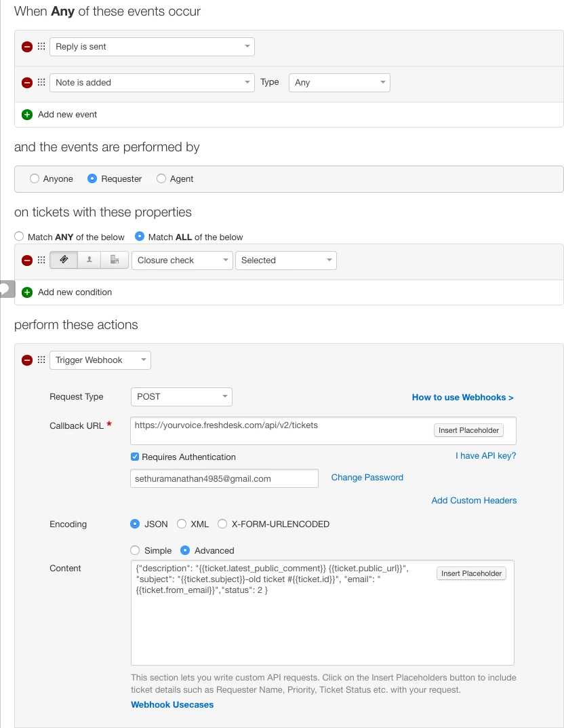564x728 pixels.
Task: Open the note Type 'Any' dropdown
Action: (x=340, y=83)
